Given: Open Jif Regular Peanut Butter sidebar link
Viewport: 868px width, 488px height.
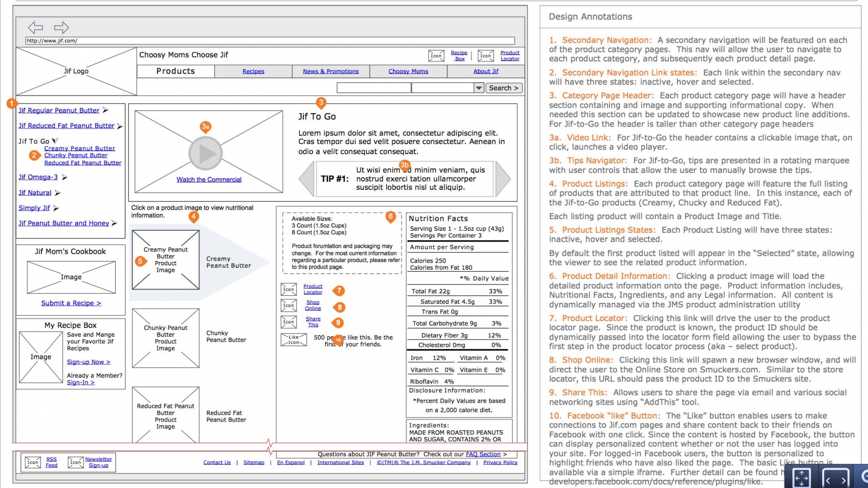Looking at the screenshot, I should coord(59,110).
